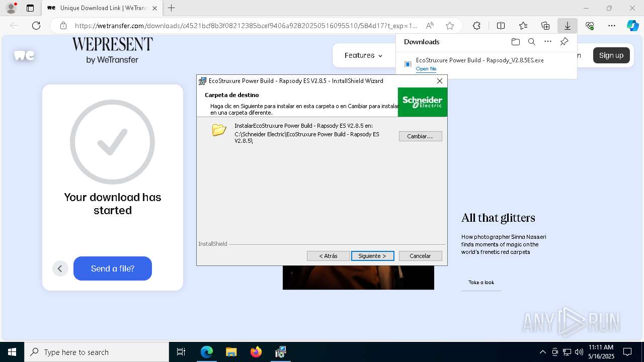The height and width of the screenshot is (362, 644).
Task: Open Firefox from the taskbar
Action: (x=256, y=352)
